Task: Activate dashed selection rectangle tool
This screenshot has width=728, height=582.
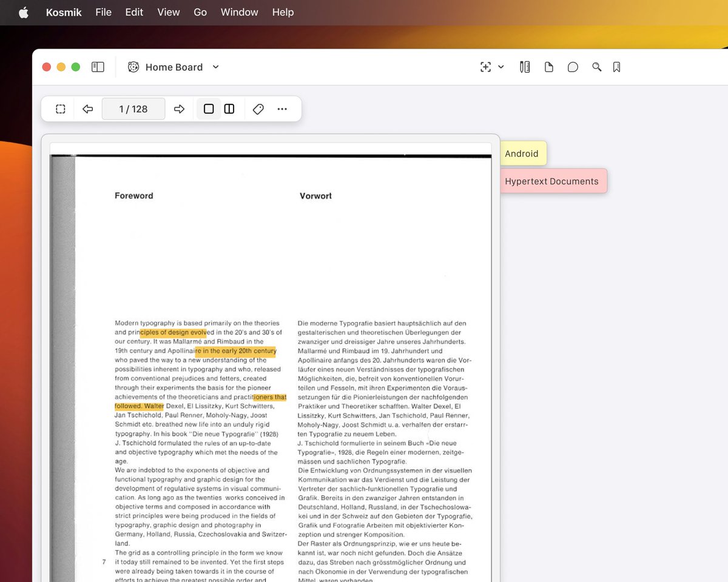Action: [x=61, y=109]
